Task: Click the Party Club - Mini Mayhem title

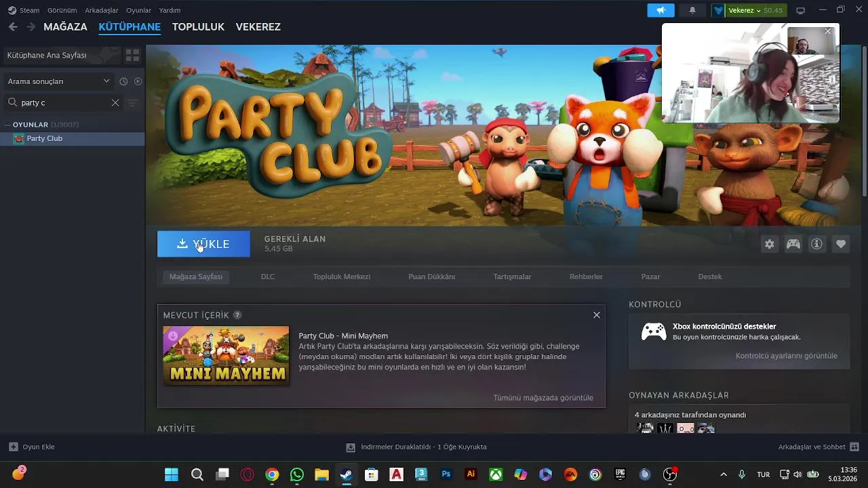Action: pyautogui.click(x=343, y=335)
